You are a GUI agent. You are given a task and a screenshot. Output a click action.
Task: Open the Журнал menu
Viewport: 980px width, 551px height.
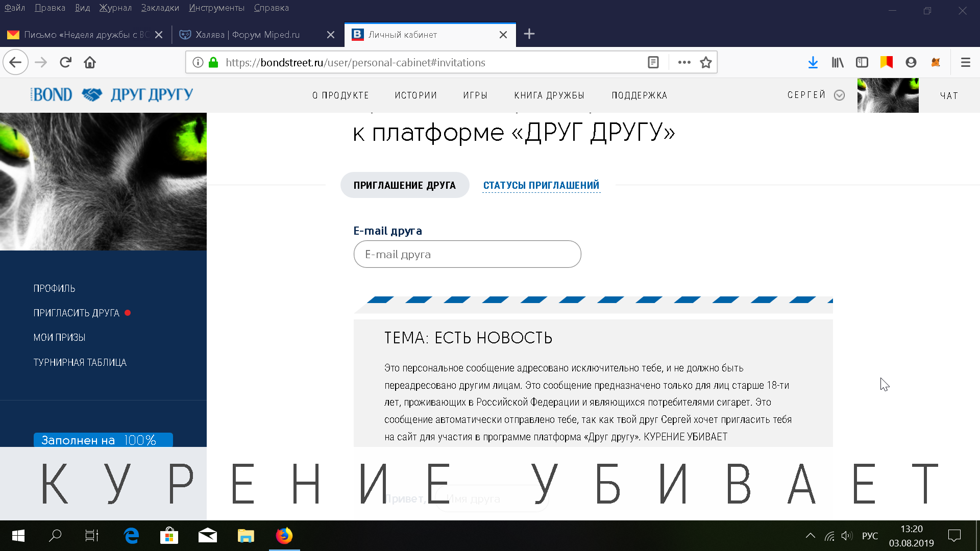pos(115,8)
